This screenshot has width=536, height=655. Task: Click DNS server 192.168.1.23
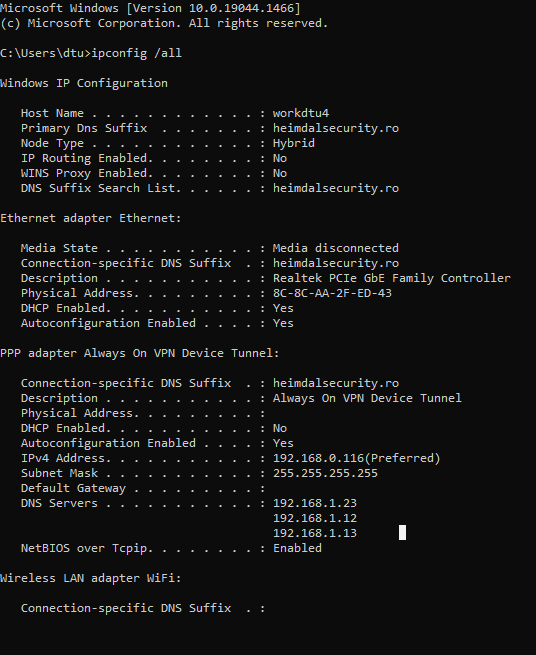click(315, 503)
